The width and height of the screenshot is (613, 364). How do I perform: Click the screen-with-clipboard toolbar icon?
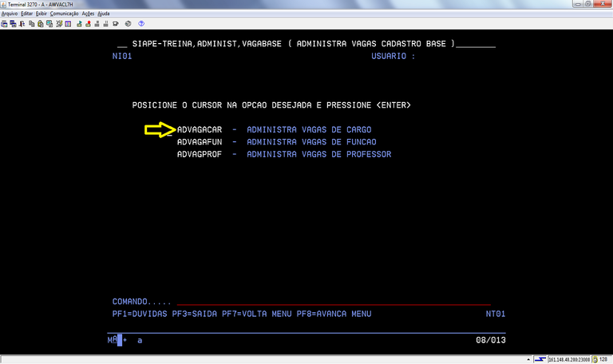click(x=49, y=24)
